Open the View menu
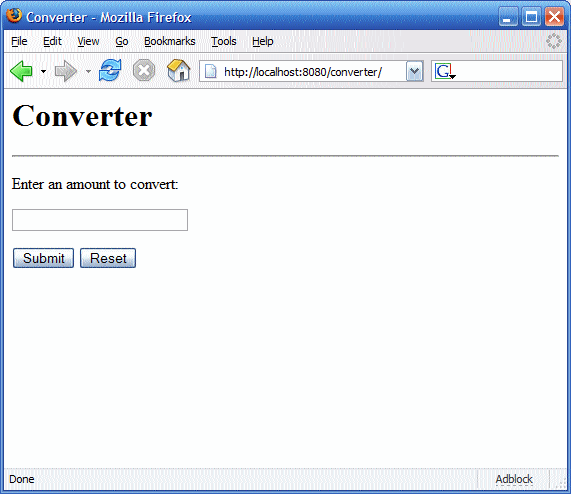The width and height of the screenshot is (571, 494). point(88,42)
